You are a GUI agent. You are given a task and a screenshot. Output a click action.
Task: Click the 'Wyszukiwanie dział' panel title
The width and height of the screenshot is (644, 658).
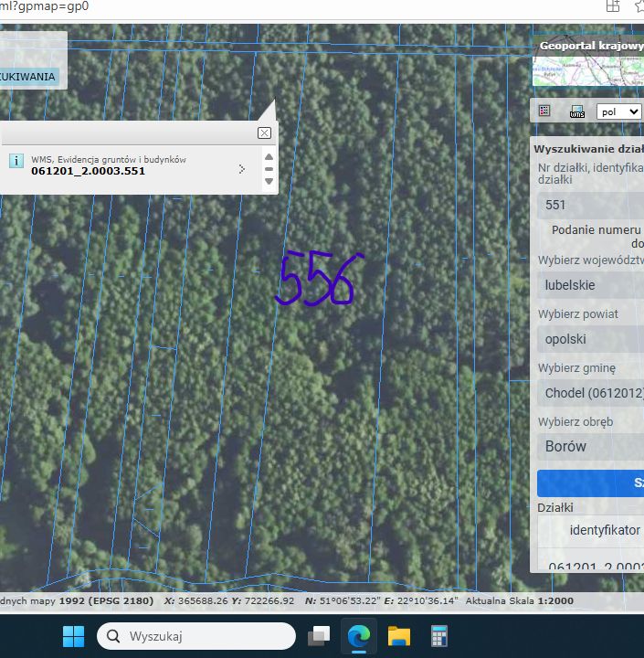(x=588, y=149)
